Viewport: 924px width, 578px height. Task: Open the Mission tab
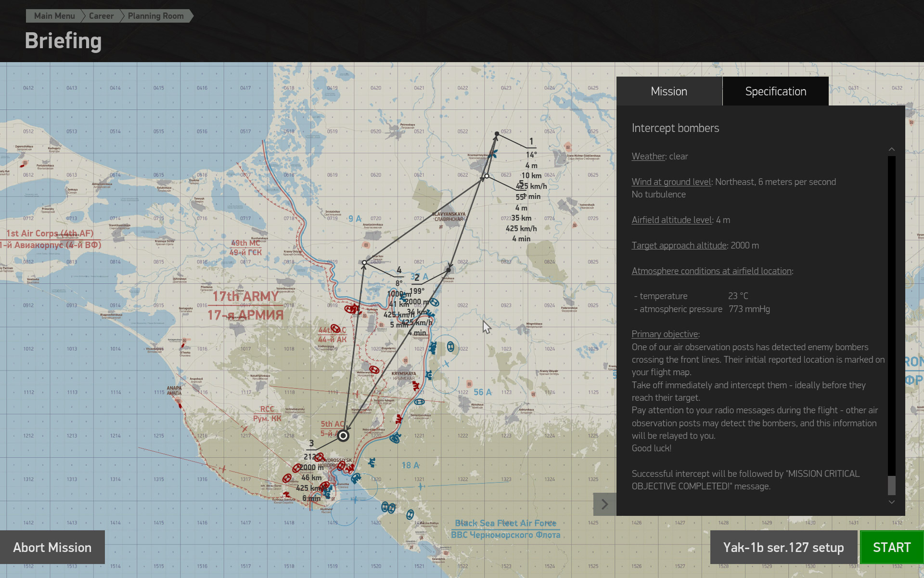[x=669, y=92]
